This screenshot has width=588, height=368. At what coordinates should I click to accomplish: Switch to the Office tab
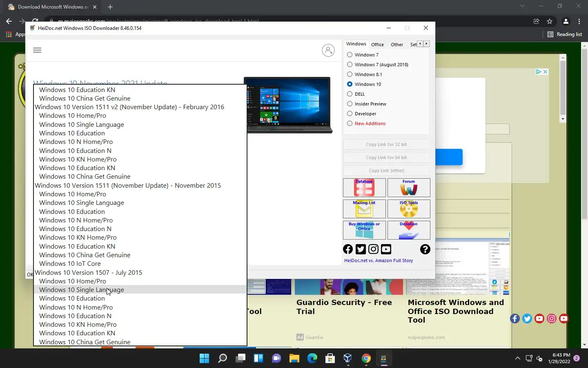click(377, 45)
